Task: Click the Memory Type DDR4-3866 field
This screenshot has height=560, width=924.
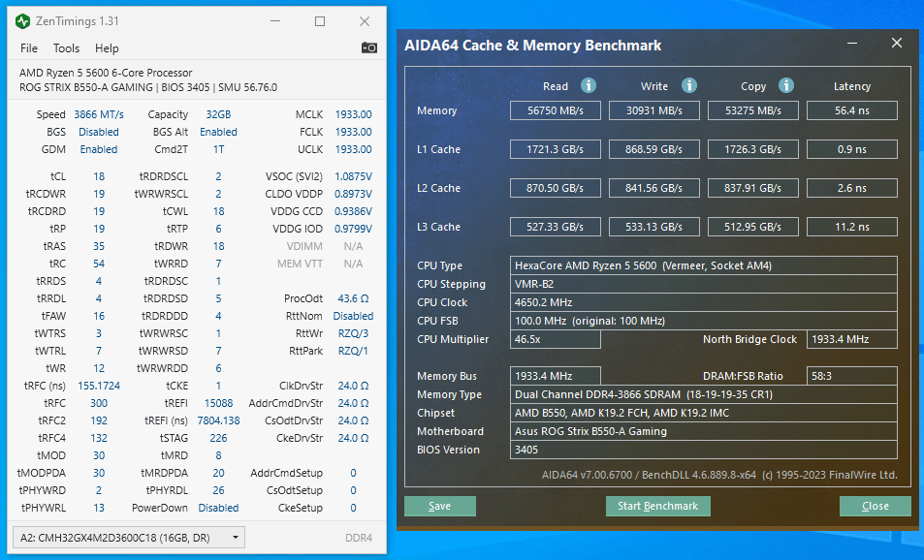Action: 704,394
